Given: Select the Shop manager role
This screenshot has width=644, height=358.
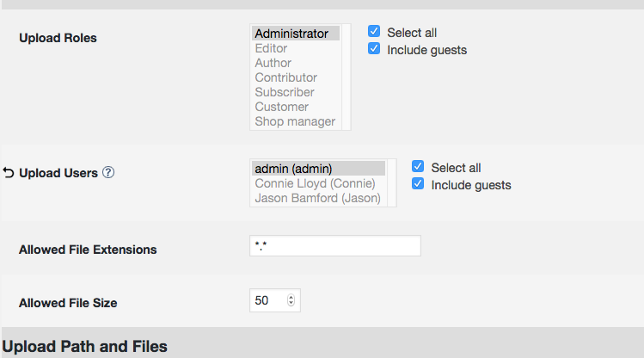Looking at the screenshot, I should tap(296, 121).
